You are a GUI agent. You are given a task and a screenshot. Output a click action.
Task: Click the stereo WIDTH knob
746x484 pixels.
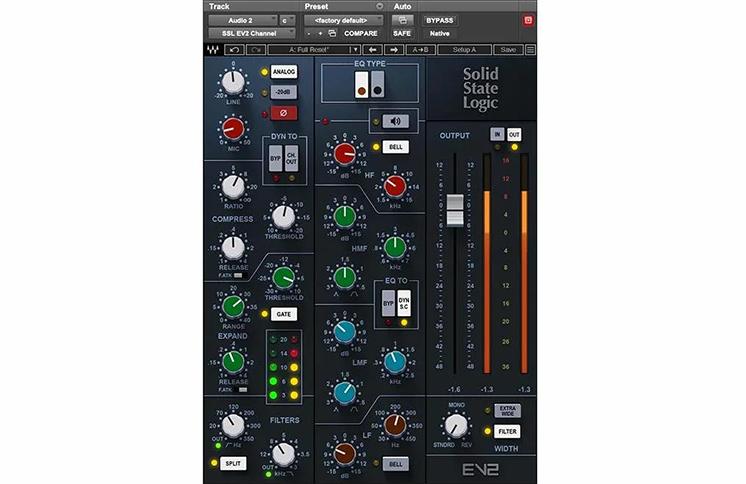tap(456, 425)
